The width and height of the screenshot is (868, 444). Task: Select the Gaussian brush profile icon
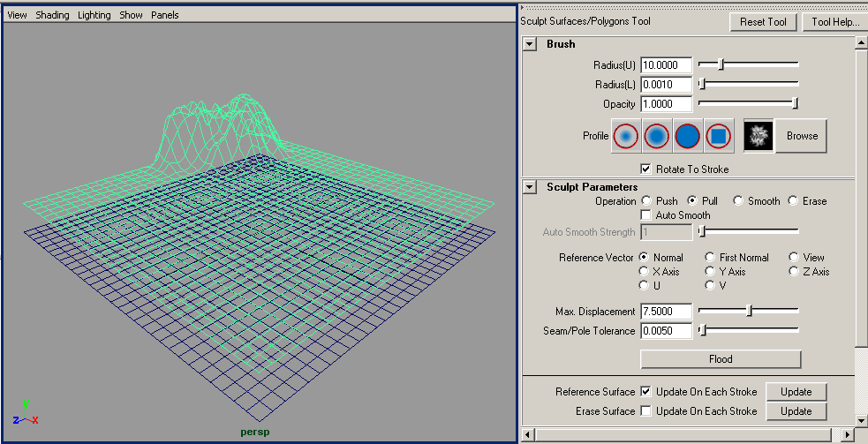tap(626, 136)
